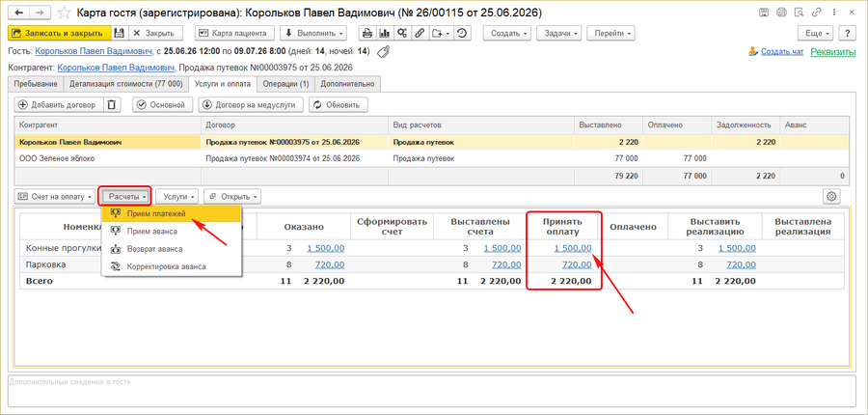Switch to Детализация стоимости (77 000) tab
This screenshot has height=415, width=868.
125,84
